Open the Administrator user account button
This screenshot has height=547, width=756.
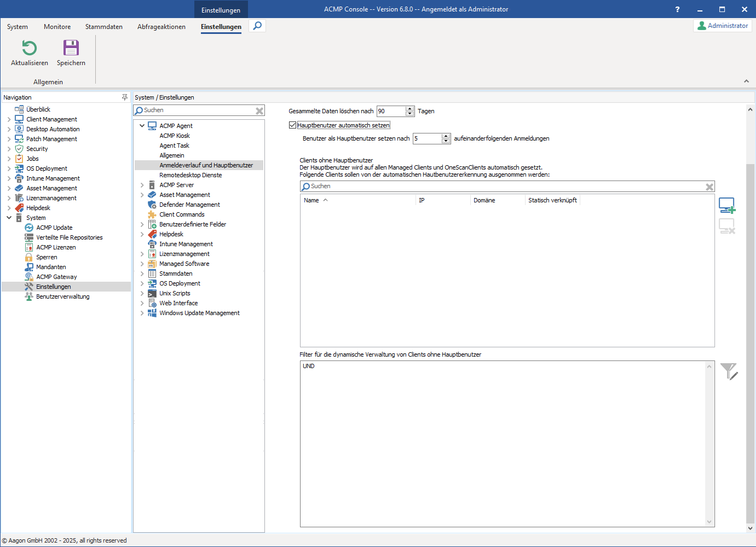(722, 26)
